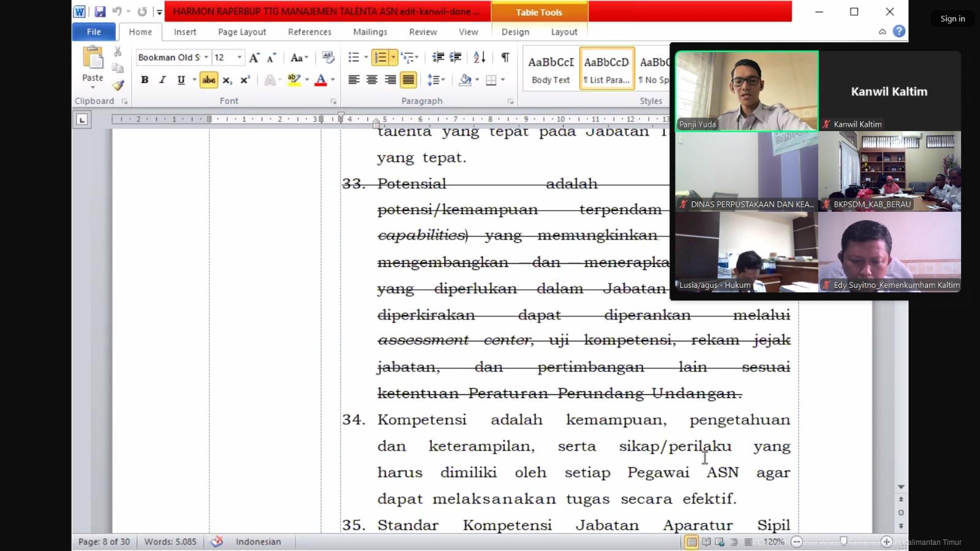Open the font color dropdown arrow
The width and height of the screenshot is (980, 551).
tap(333, 80)
